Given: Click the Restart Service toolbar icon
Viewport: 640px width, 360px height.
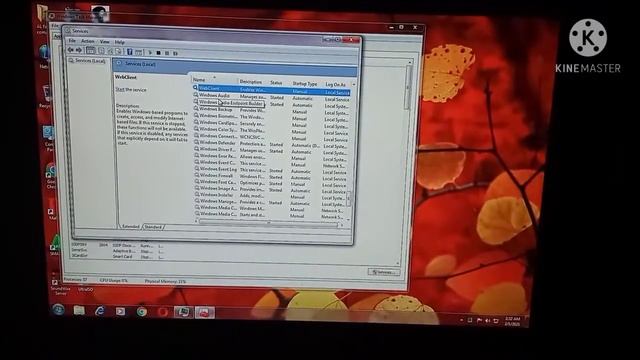Looking at the screenshot, I should pos(176,53).
